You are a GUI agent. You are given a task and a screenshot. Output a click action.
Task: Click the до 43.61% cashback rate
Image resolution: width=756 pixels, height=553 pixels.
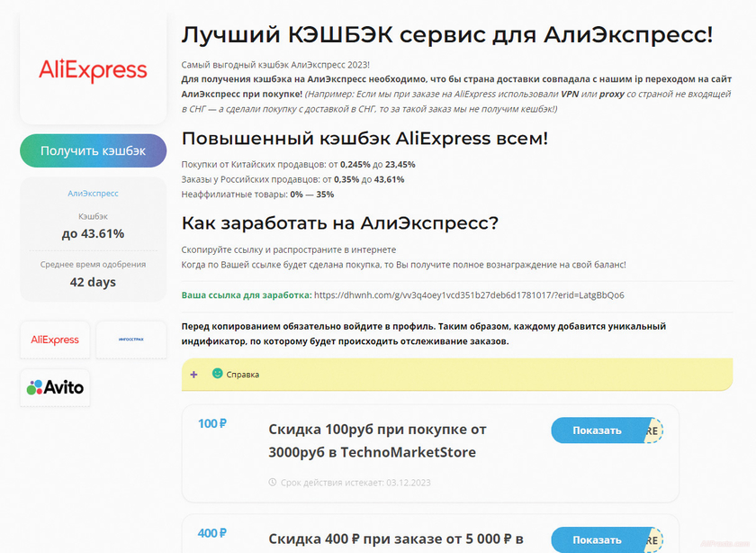point(93,232)
